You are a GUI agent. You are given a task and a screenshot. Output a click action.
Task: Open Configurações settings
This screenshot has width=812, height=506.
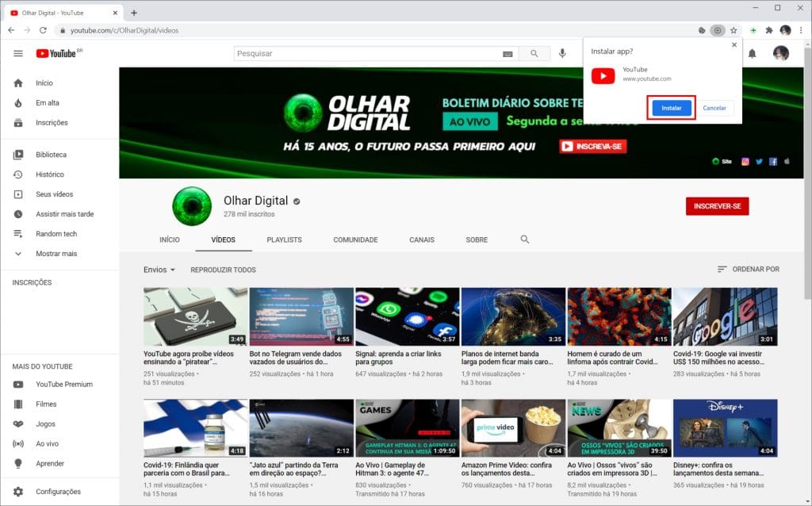coord(59,492)
